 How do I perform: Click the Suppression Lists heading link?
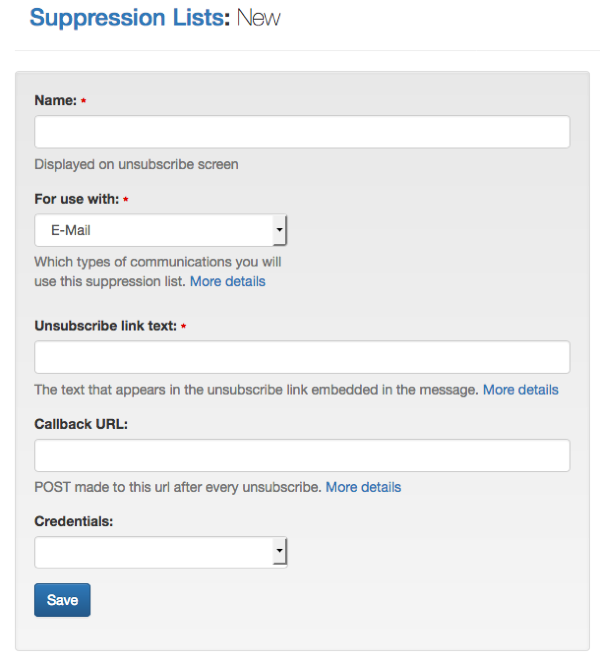point(130,18)
